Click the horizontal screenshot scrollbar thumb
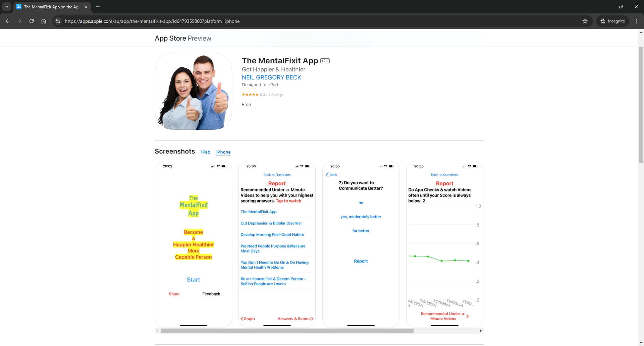Image resolution: width=644 pixels, height=346 pixels. (x=287, y=331)
